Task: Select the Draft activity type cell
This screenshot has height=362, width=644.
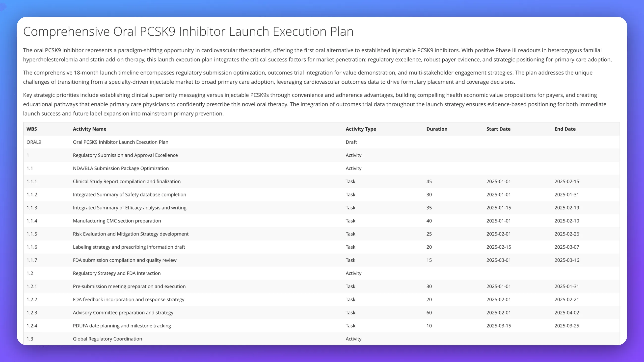Action: pyautogui.click(x=351, y=142)
